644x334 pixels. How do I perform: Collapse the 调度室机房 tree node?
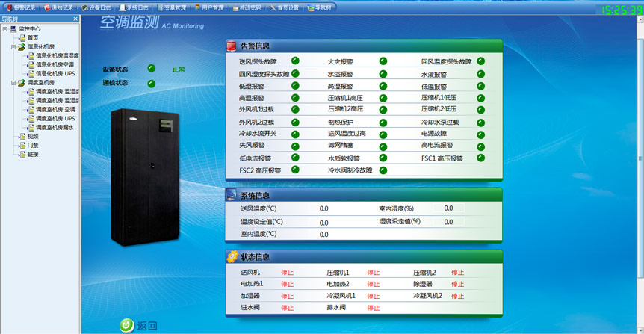coord(13,83)
